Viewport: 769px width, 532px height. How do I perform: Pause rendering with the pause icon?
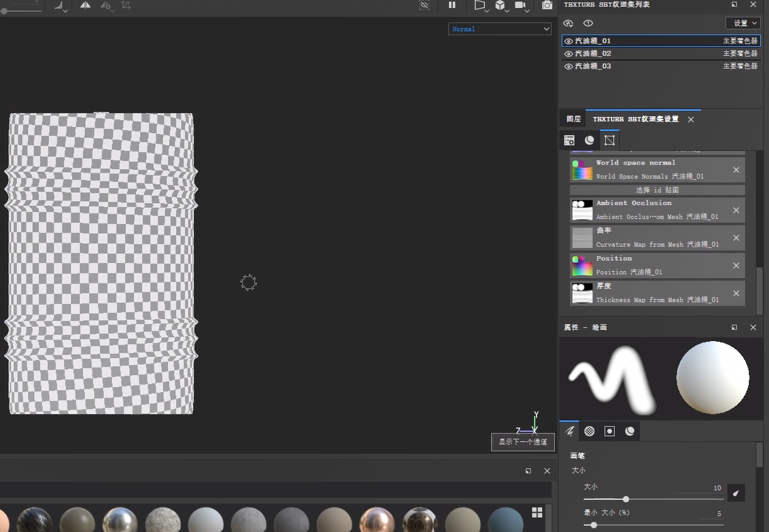(x=452, y=5)
